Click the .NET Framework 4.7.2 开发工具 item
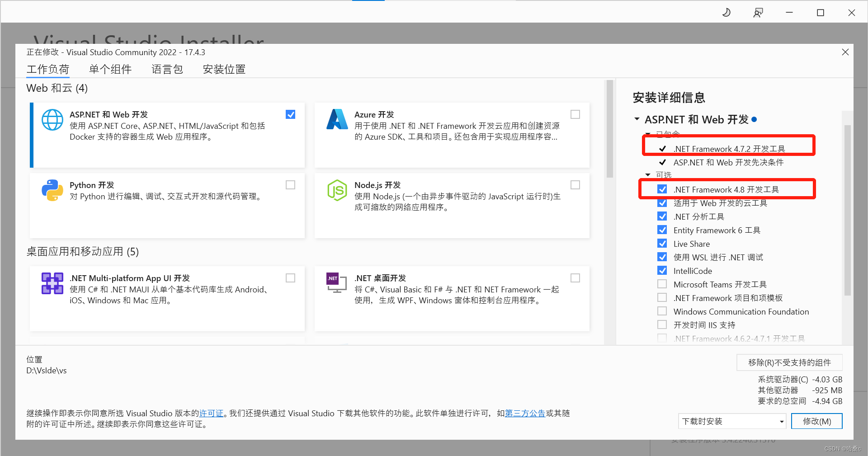868x456 pixels. [x=729, y=149]
